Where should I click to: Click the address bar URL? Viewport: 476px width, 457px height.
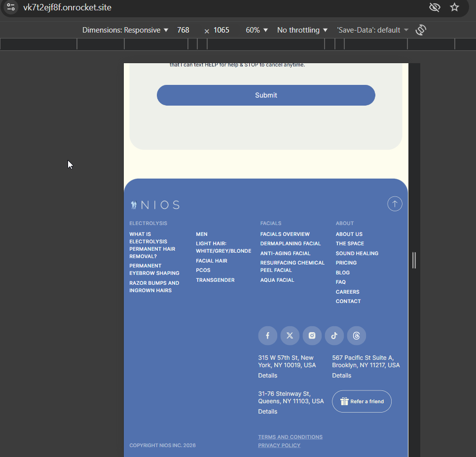point(68,7)
